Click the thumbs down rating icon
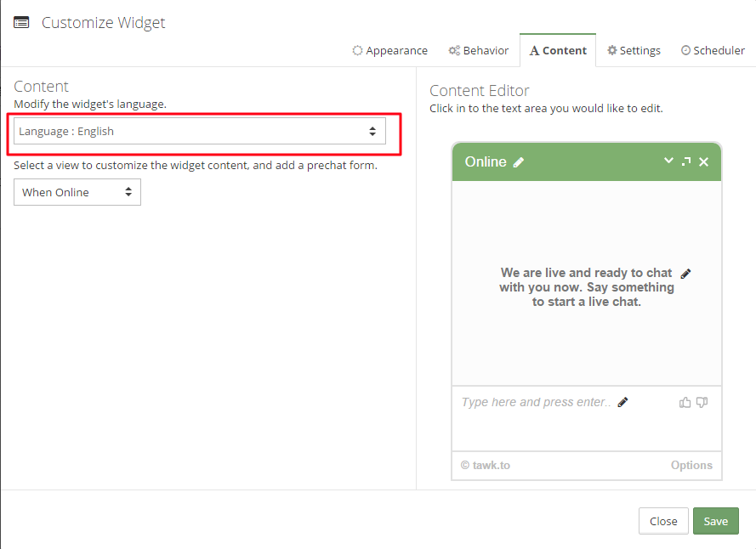The image size is (756, 549). (702, 402)
